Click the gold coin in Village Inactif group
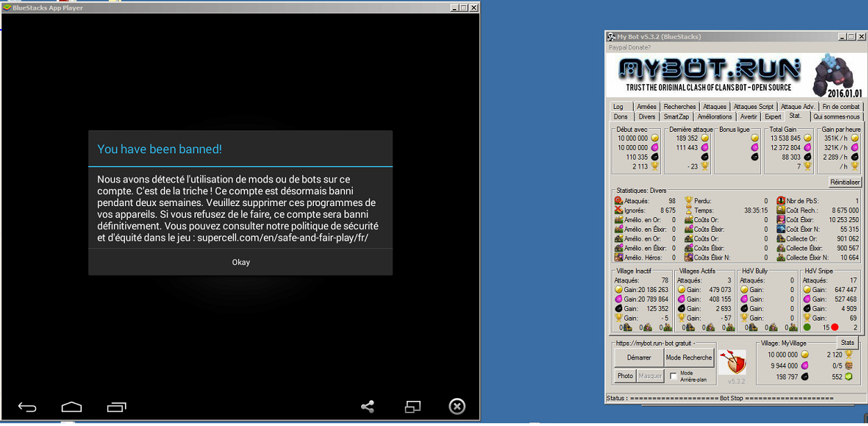The image size is (868, 426). [619, 290]
